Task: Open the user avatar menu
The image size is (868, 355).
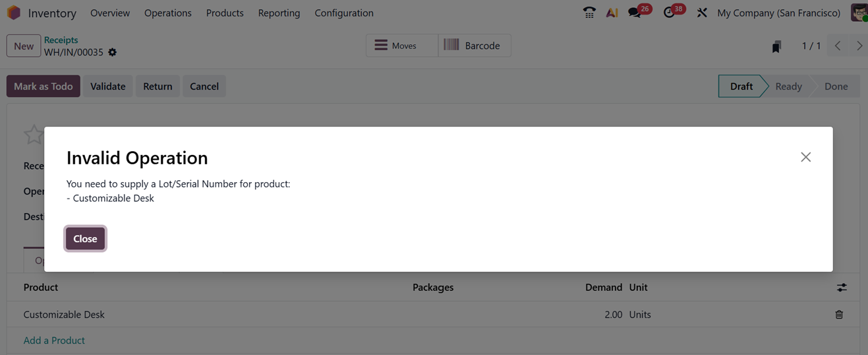Action: point(859,13)
